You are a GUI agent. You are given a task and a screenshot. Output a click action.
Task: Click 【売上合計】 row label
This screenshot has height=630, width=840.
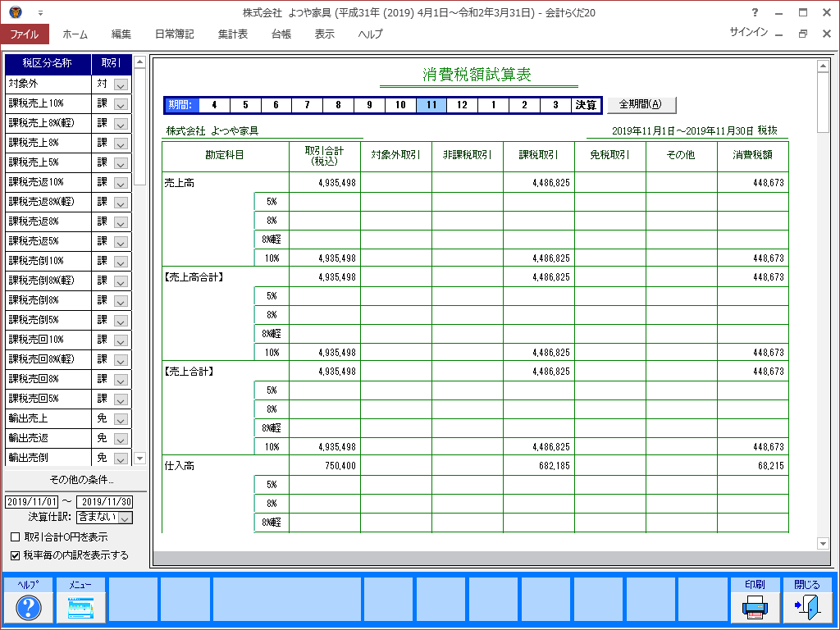point(189,372)
